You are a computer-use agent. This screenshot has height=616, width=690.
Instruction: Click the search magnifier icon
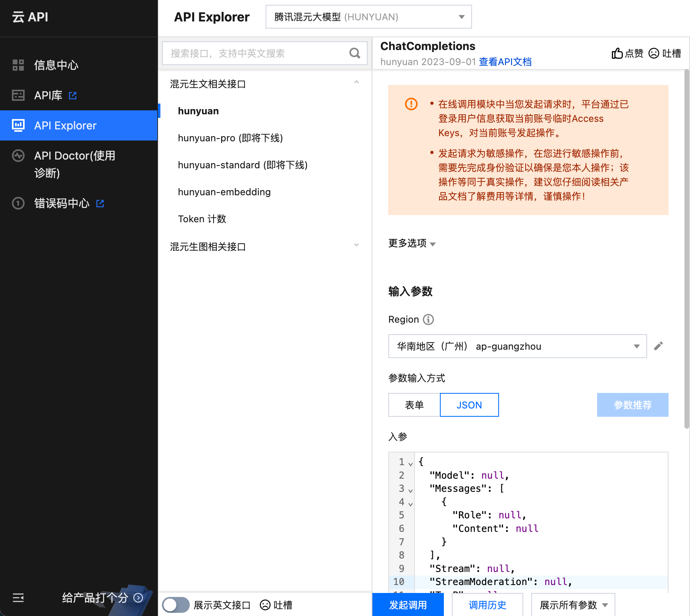[355, 53]
